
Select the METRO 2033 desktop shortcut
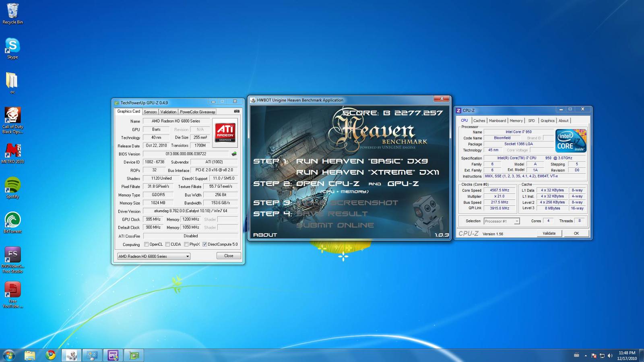(x=12, y=153)
